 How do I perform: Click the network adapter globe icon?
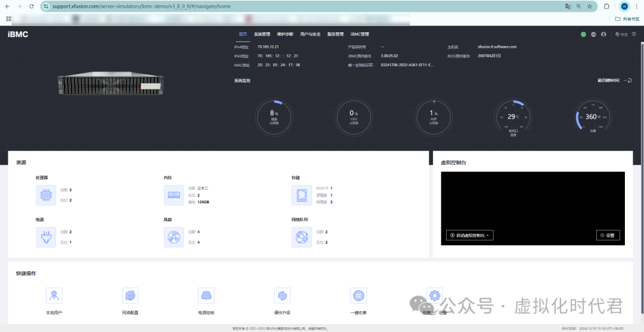(302, 237)
